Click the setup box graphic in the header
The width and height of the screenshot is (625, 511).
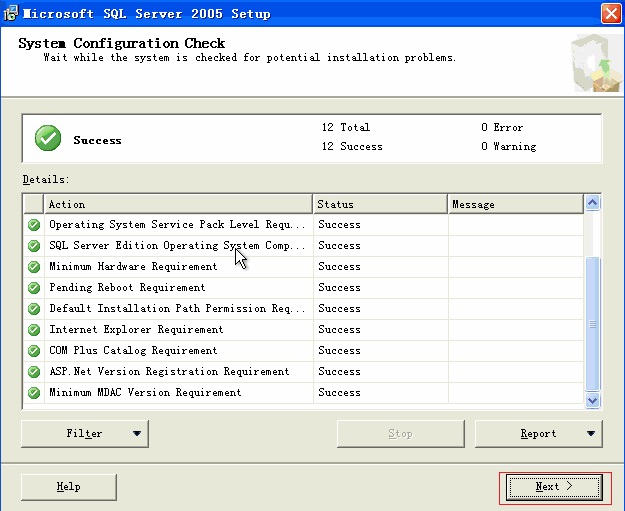tap(596, 63)
